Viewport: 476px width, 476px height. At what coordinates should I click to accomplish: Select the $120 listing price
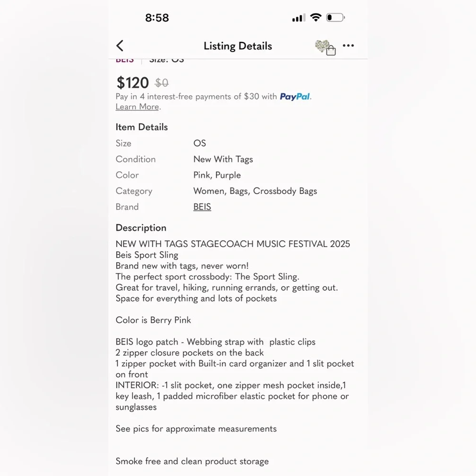(x=132, y=82)
